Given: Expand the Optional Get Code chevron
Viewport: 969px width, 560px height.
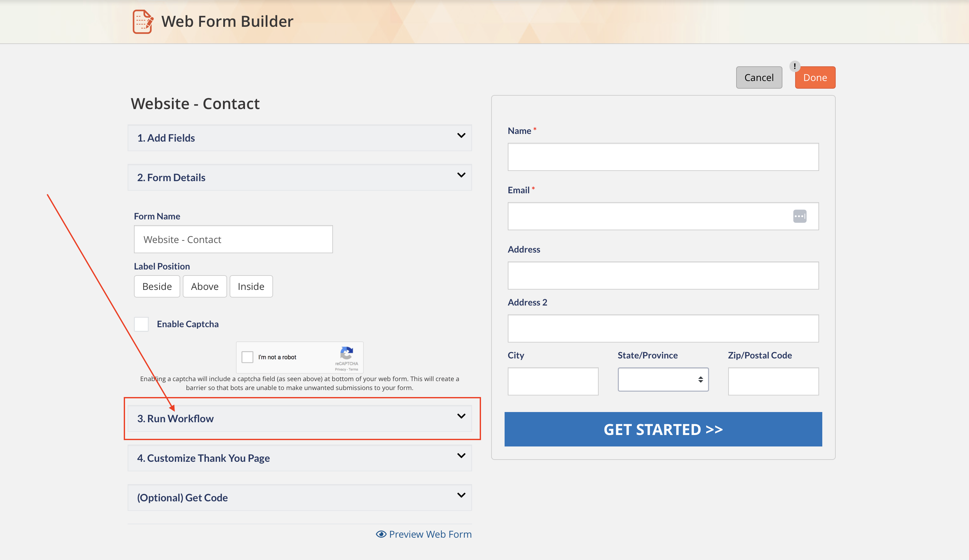Looking at the screenshot, I should point(461,496).
